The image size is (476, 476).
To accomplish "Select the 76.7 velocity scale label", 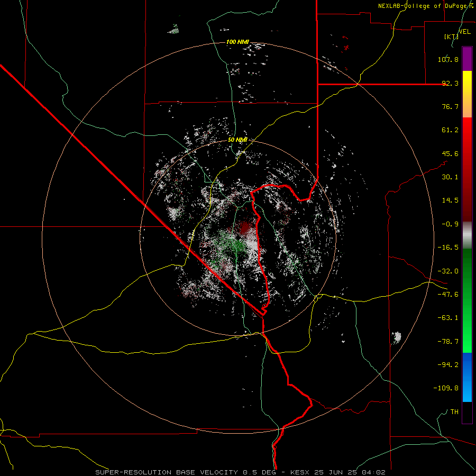I will (450, 106).
